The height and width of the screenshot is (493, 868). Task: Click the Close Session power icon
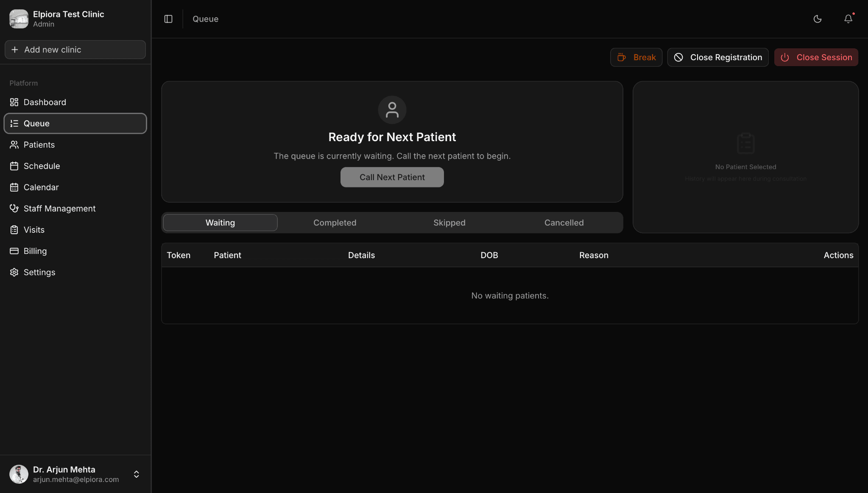(785, 57)
